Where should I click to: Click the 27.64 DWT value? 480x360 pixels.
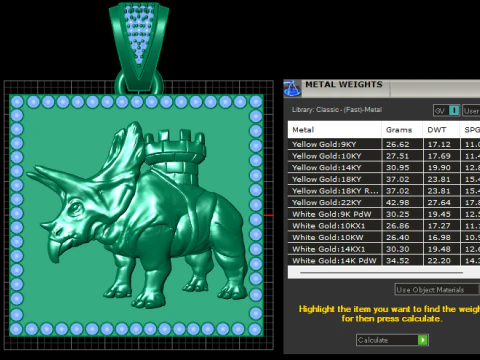click(439, 203)
